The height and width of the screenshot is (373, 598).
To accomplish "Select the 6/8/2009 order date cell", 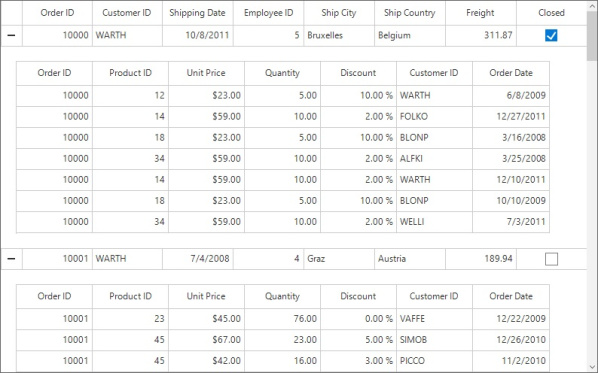I will point(511,95).
